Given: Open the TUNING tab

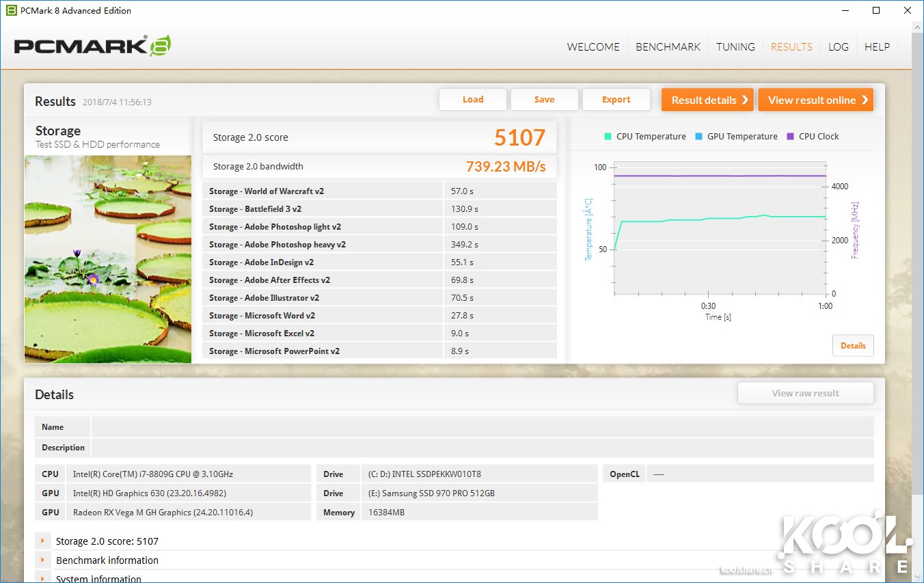Looking at the screenshot, I should coord(735,47).
